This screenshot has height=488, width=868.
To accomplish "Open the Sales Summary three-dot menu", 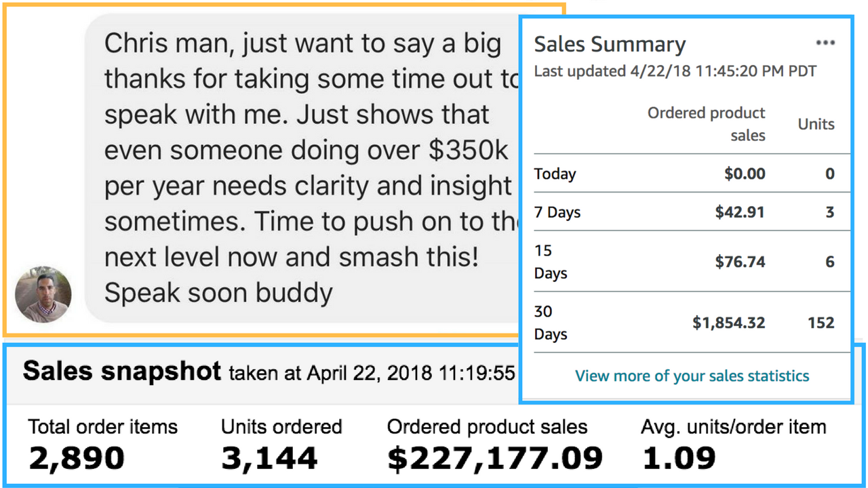I will (825, 43).
